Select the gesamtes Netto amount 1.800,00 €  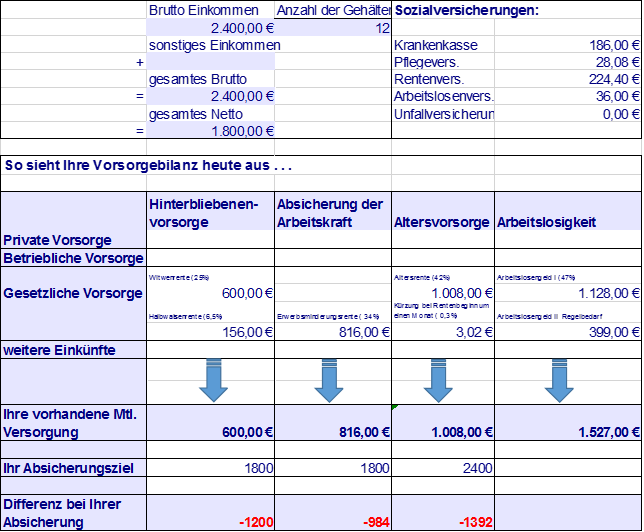(x=242, y=131)
